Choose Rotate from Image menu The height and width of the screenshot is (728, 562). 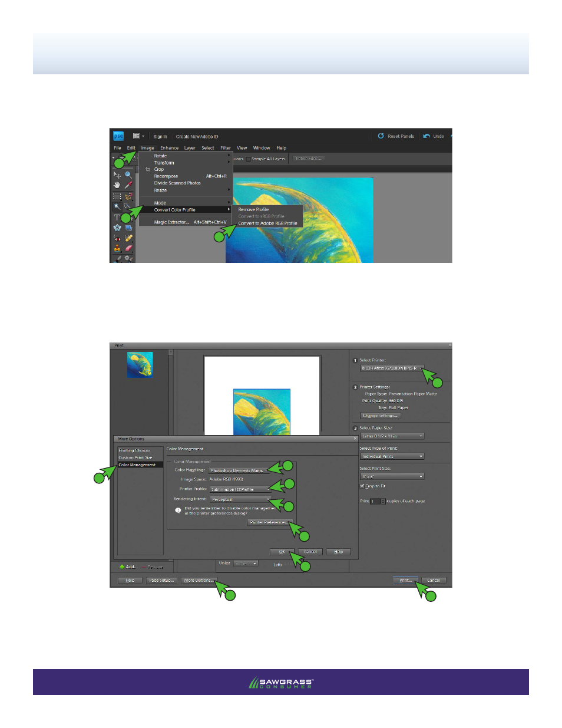click(160, 156)
